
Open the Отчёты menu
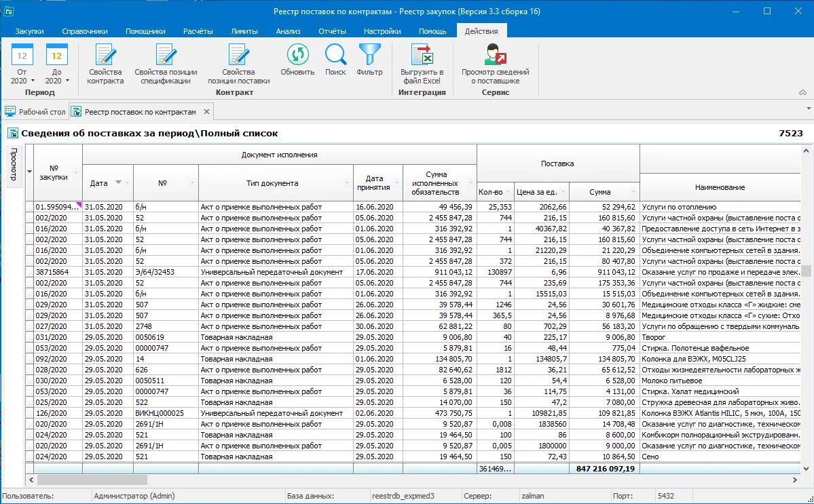pos(332,31)
